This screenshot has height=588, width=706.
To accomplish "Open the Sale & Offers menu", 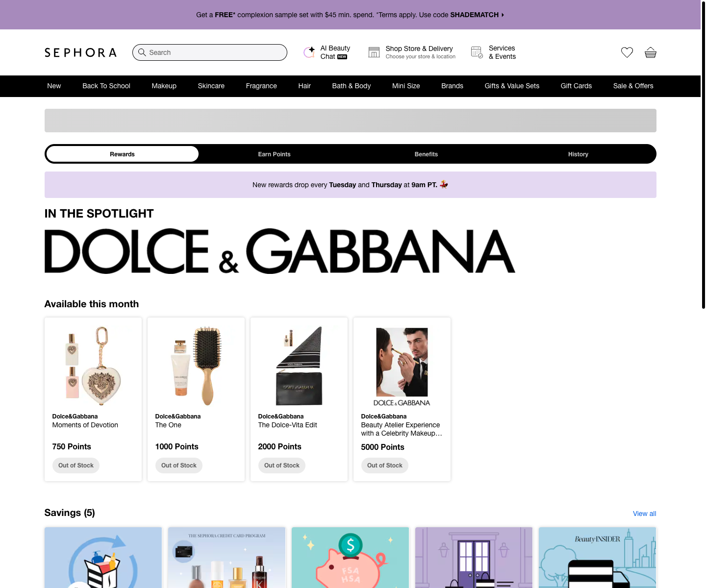I will [633, 86].
